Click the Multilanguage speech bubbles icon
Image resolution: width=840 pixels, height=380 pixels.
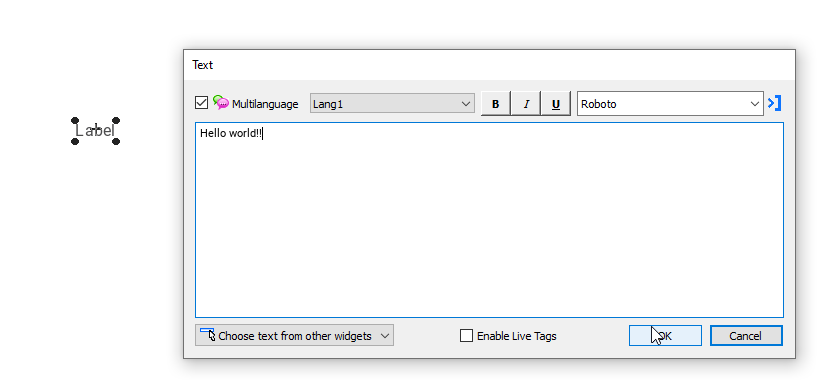click(221, 102)
